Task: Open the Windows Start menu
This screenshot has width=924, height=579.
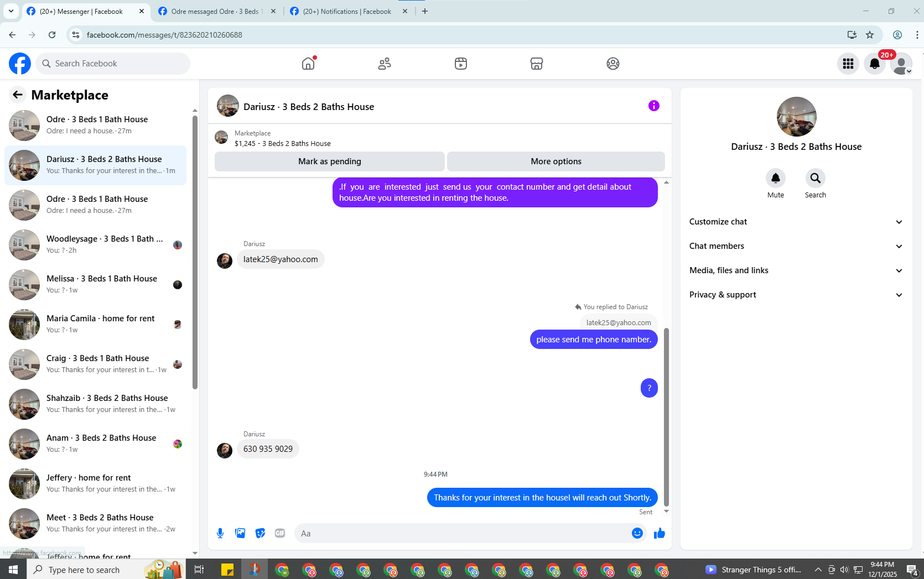Action: (x=13, y=570)
